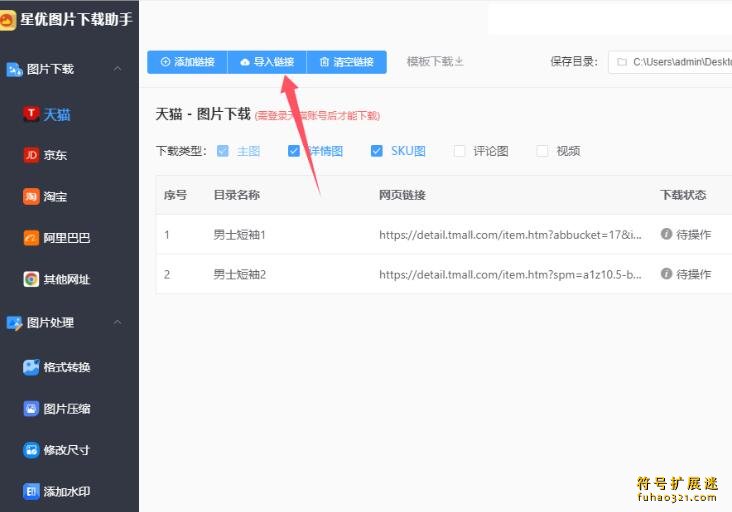
Task: Click the 添加链接 button
Action: (187, 62)
